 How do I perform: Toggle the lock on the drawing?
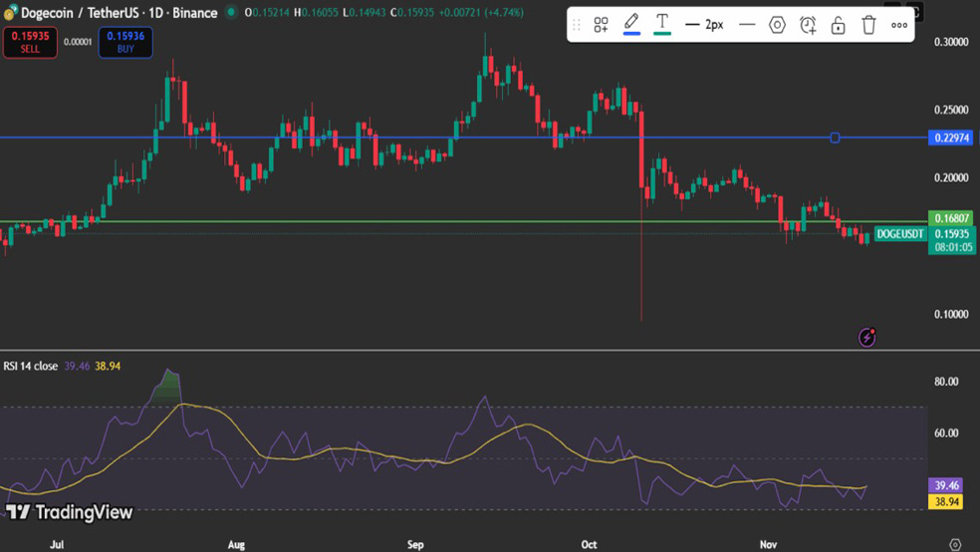[x=839, y=25]
